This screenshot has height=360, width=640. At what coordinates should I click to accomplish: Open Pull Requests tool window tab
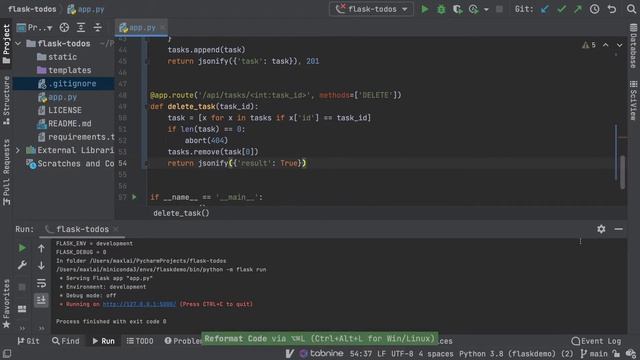pyautogui.click(x=6, y=172)
